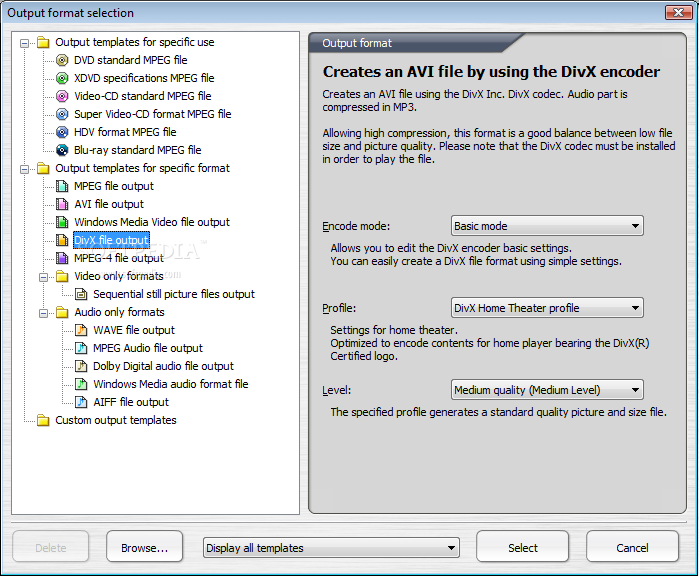Click the XDVD specifications MPEG file disc icon
Screen dimensions: 699x576
[62, 78]
